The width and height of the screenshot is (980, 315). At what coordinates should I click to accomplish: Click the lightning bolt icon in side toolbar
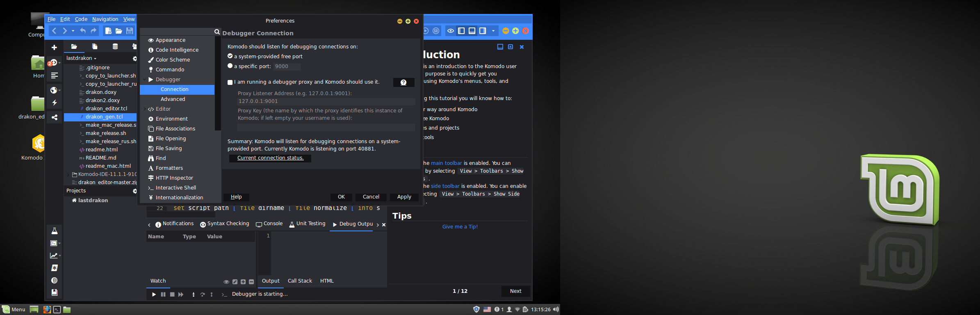coord(54,103)
